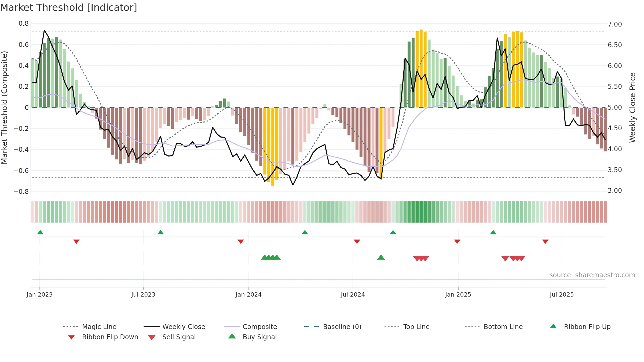This screenshot has height=362, width=644.
Task: Toggle the Ribbon Flip Down legend entry
Action: click(103, 337)
